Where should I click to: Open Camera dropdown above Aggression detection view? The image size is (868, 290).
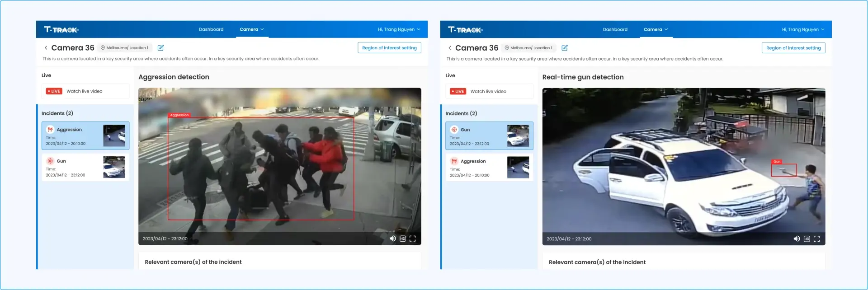252,29
